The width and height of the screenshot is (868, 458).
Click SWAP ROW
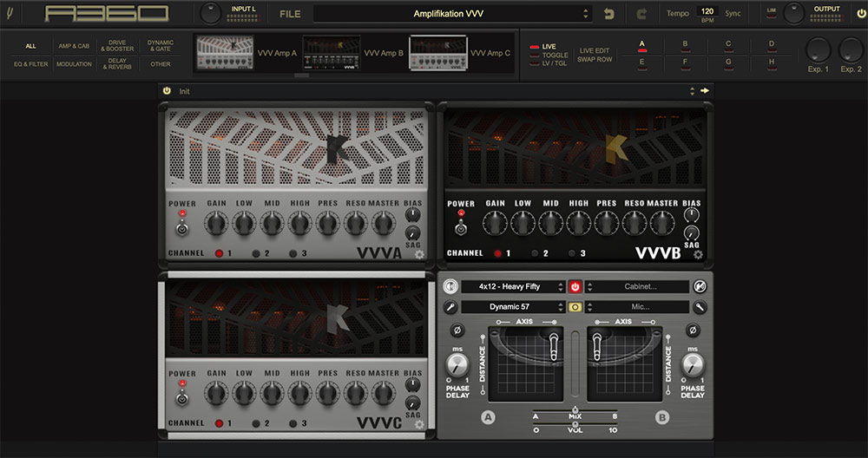(x=595, y=59)
